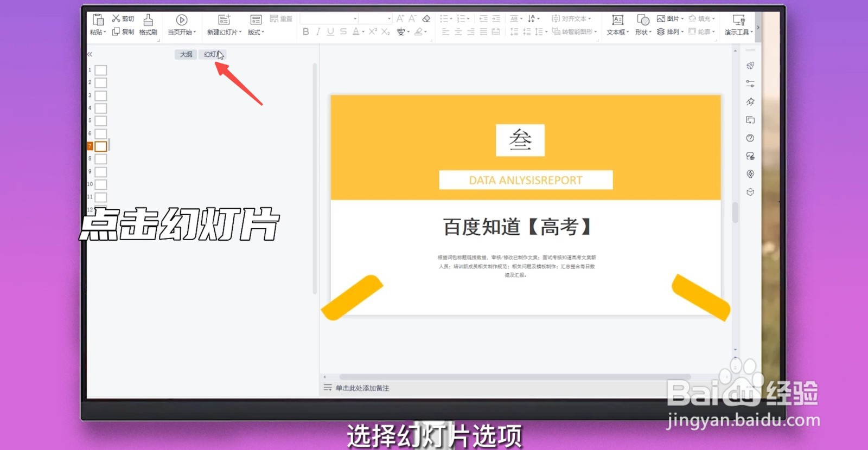Clear formatting with the eraser icon
The width and height of the screenshot is (868, 450).
click(x=426, y=18)
